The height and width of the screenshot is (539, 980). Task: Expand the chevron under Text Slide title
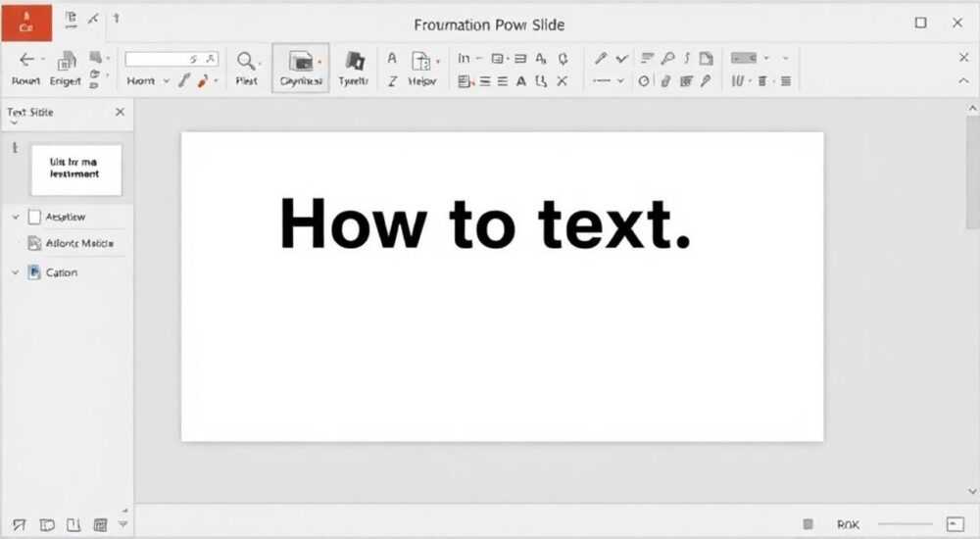[x=14, y=123]
